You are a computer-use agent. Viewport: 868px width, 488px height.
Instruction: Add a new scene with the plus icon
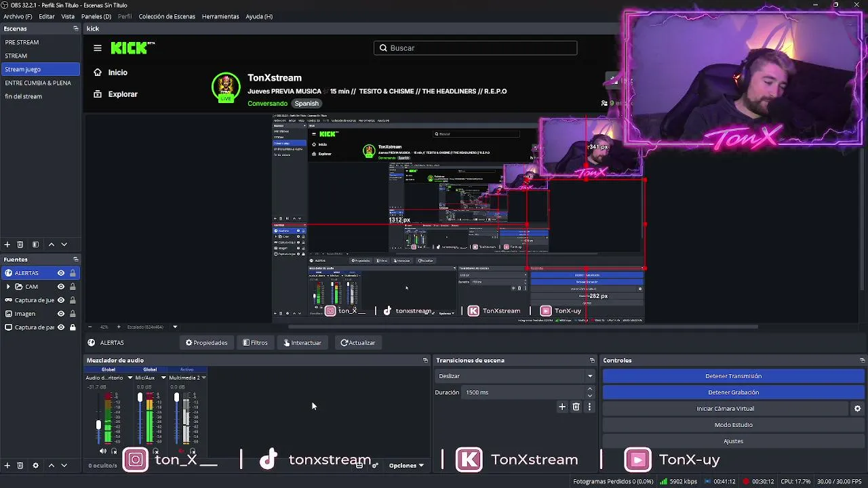[x=7, y=244]
